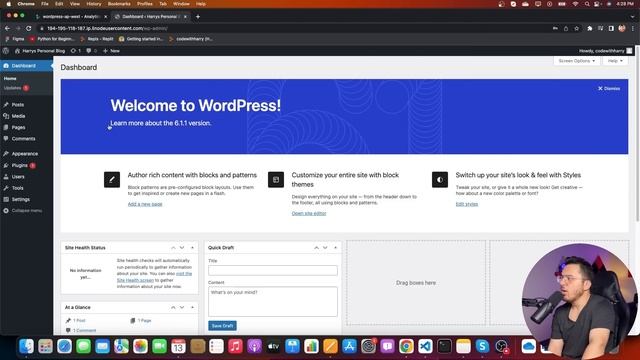Click pencil icon beside Author rich content

click(112, 180)
